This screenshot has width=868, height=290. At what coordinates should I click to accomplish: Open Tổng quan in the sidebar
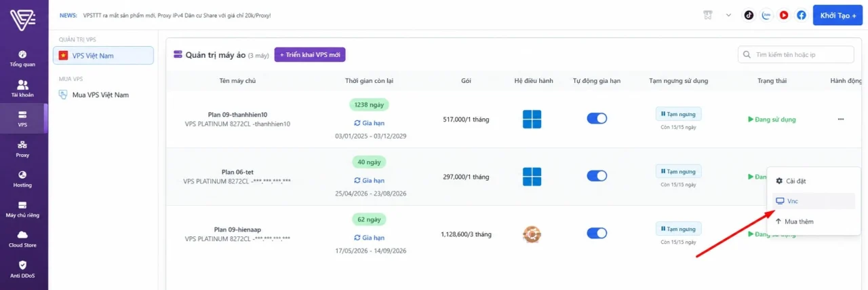pyautogui.click(x=22, y=58)
